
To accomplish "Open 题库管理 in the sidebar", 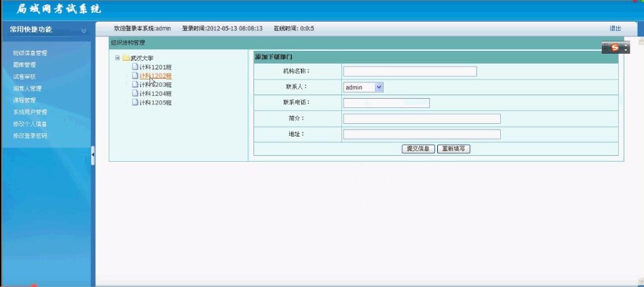I will [x=24, y=65].
